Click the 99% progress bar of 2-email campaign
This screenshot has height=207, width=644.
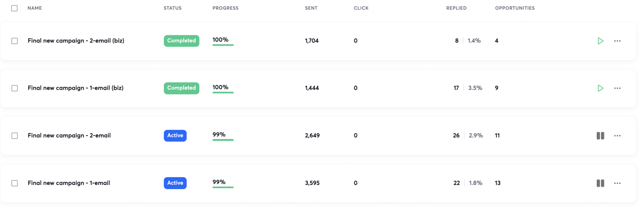point(223,140)
